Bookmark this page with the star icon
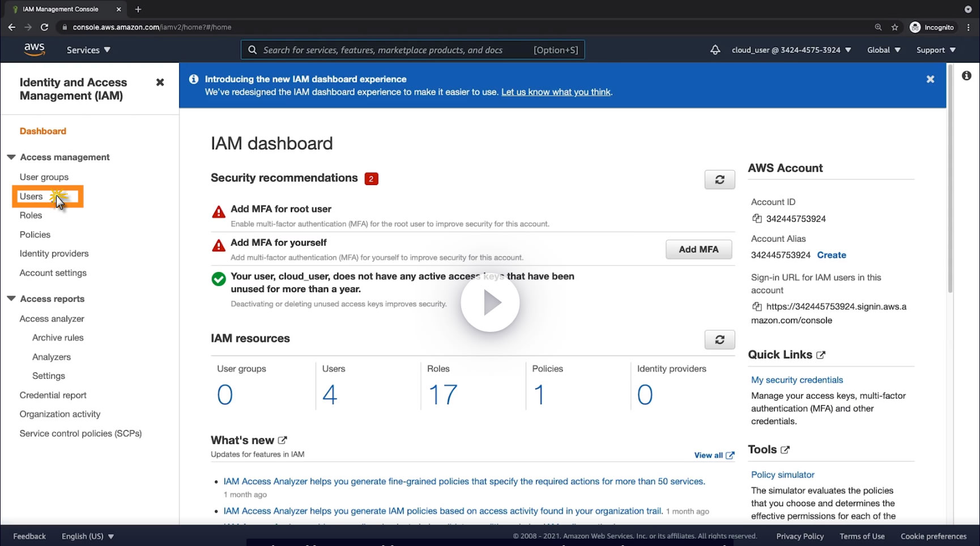Screen dimensions: 980x546 (x=894, y=27)
